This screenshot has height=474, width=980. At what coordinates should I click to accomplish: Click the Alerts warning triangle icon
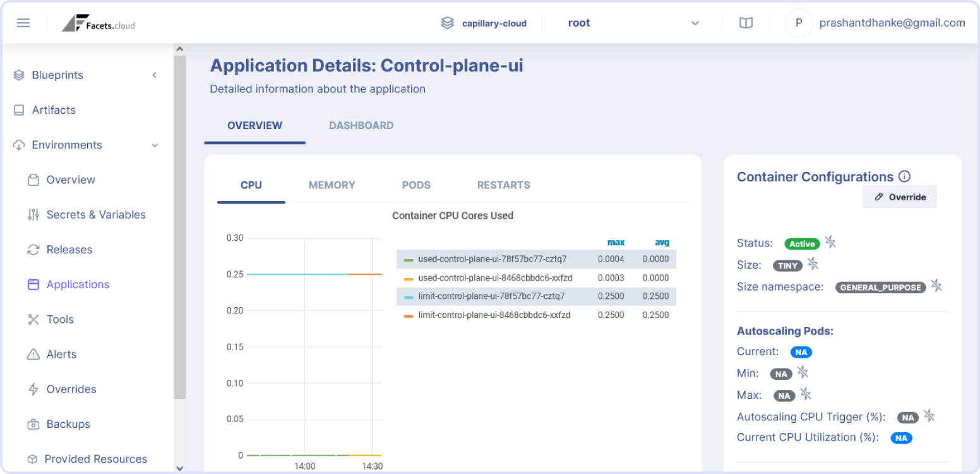pyautogui.click(x=33, y=355)
